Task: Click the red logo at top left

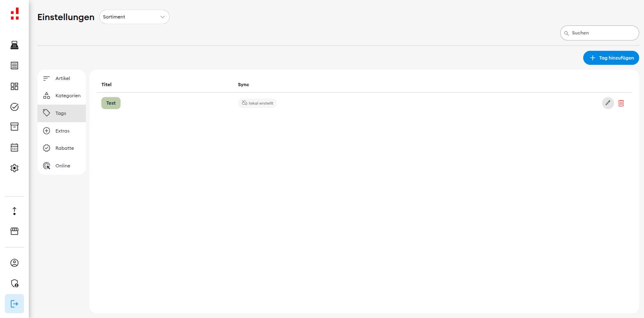Action: pyautogui.click(x=15, y=14)
